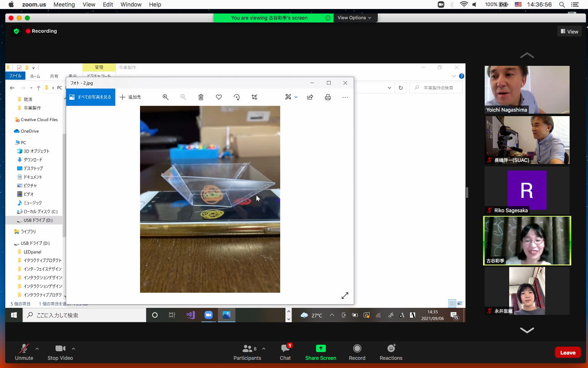
Task: Delete the photo using the trash icon
Action: (x=201, y=97)
